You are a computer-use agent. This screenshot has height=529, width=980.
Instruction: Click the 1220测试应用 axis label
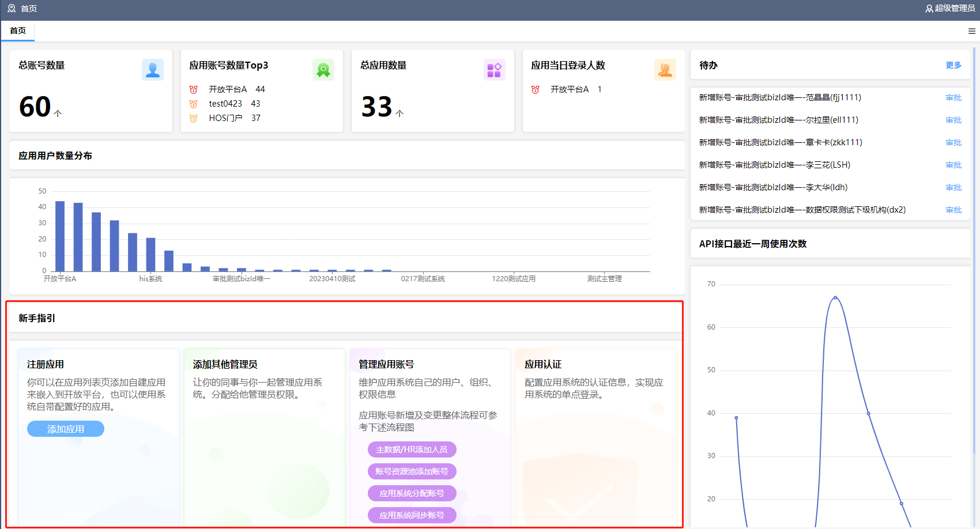click(x=514, y=279)
